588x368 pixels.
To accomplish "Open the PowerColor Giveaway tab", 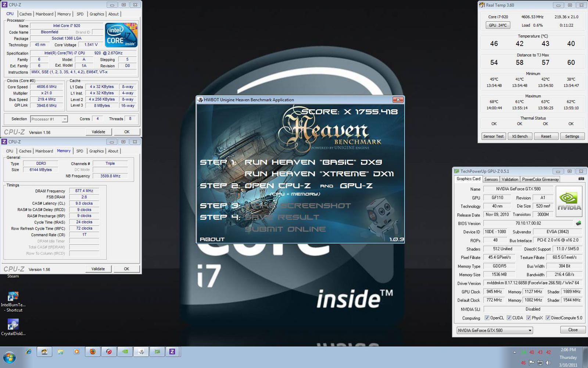I will pos(540,179).
